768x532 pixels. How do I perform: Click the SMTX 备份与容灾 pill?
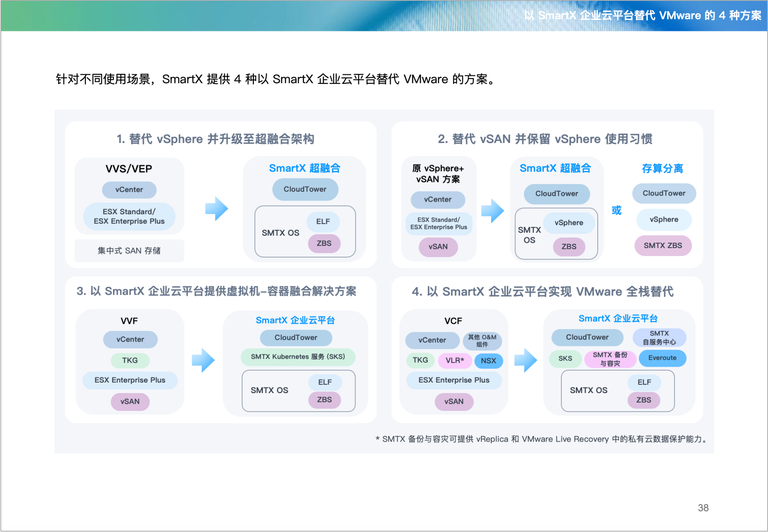610,359
